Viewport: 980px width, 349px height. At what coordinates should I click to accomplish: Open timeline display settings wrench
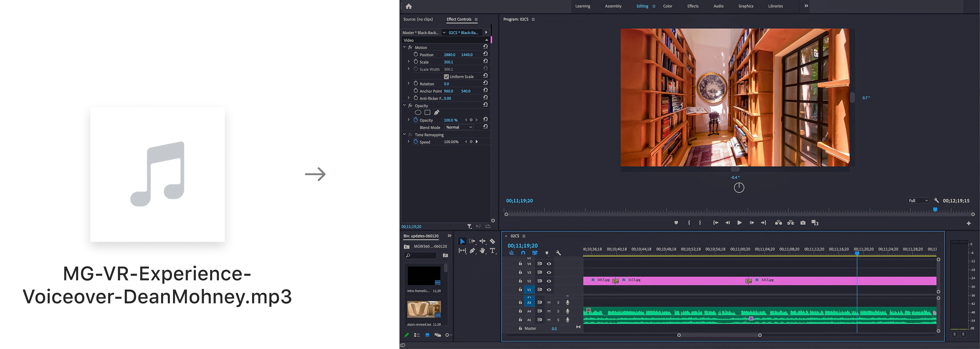click(x=558, y=253)
